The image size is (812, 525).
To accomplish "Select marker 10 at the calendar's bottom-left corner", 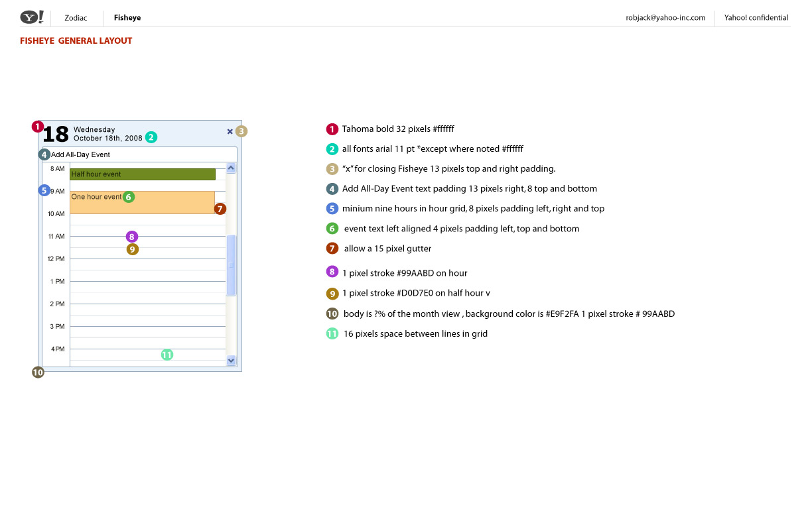I will (38, 373).
